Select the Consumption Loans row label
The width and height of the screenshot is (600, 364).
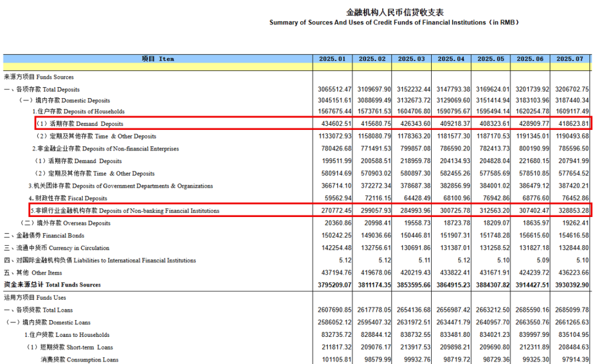(79, 360)
